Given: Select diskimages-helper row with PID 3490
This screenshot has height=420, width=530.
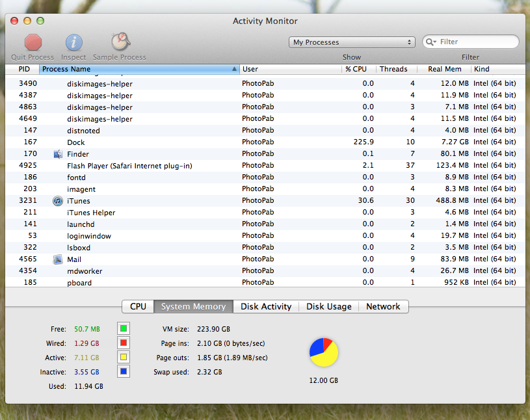Looking at the screenshot, I should (x=265, y=83).
